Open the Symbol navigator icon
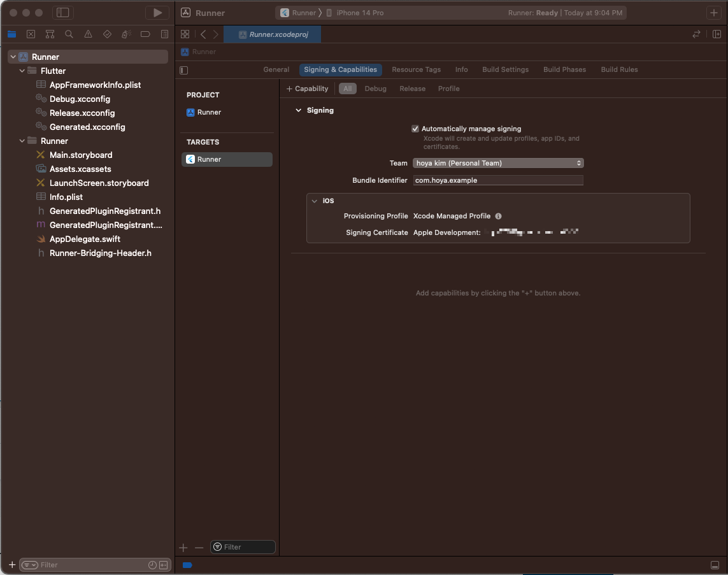 pyautogui.click(x=50, y=34)
